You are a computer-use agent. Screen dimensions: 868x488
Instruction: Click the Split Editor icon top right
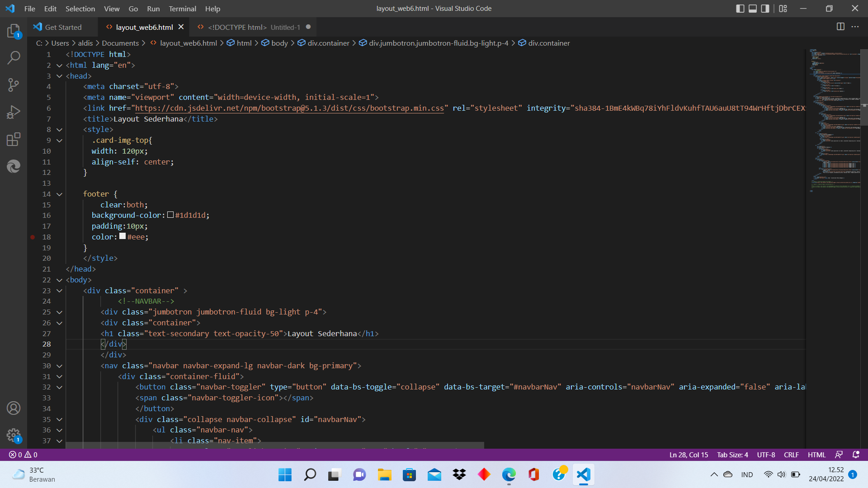(x=840, y=27)
